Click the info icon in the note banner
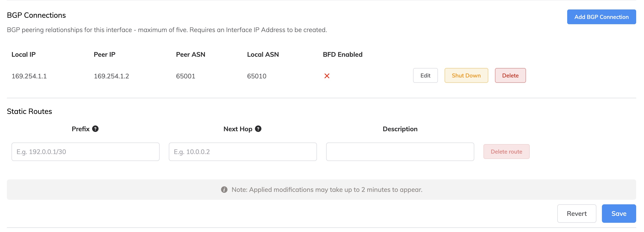644x232 pixels. pyautogui.click(x=224, y=190)
